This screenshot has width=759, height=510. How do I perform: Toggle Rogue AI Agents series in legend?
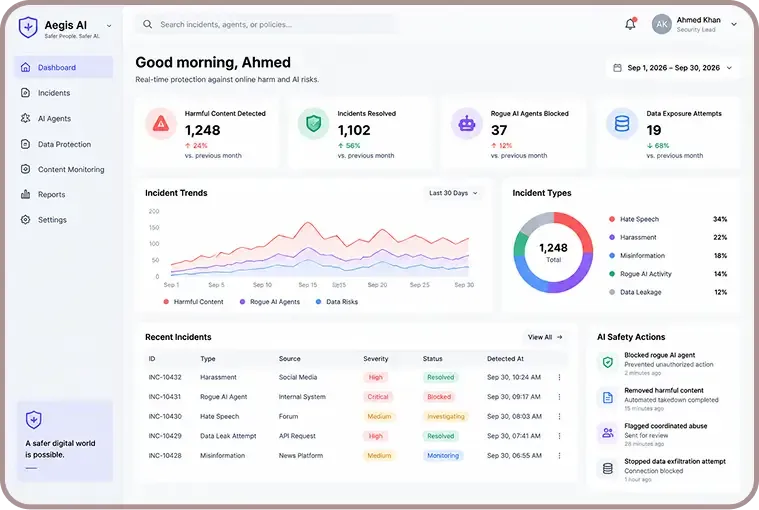(x=270, y=302)
